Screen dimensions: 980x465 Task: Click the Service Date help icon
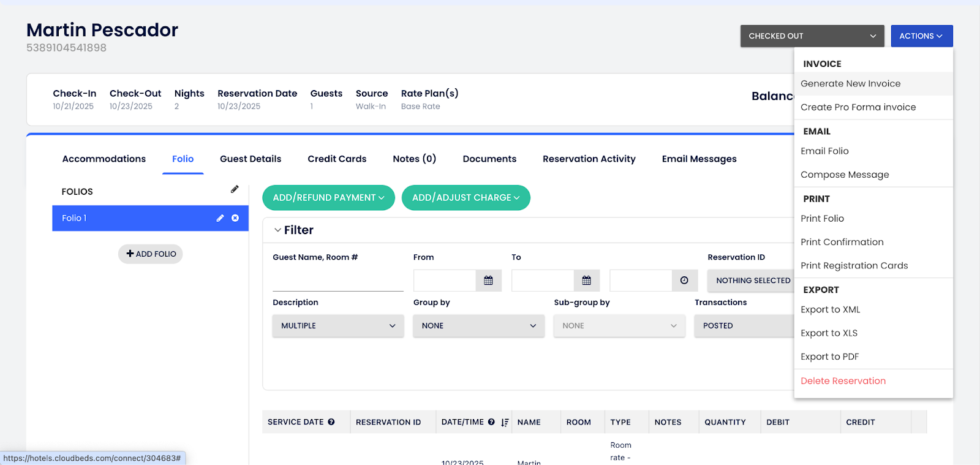(x=331, y=422)
